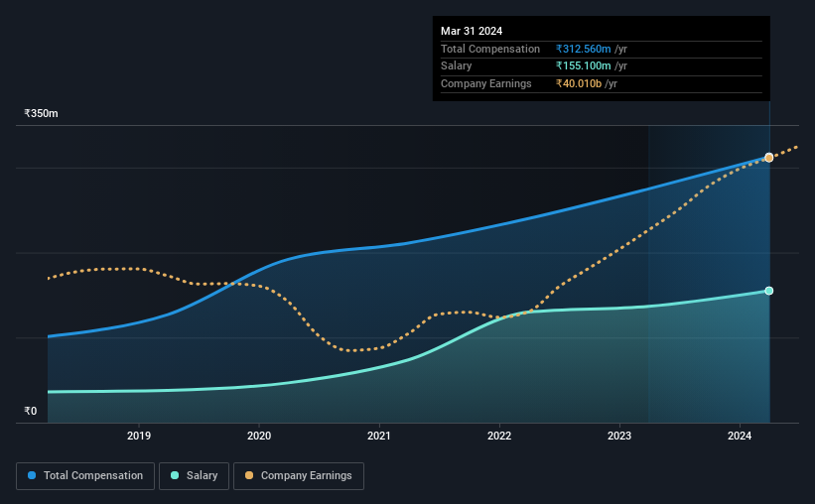
Task: Click the Salary label in tooltip
Action: 457,66
